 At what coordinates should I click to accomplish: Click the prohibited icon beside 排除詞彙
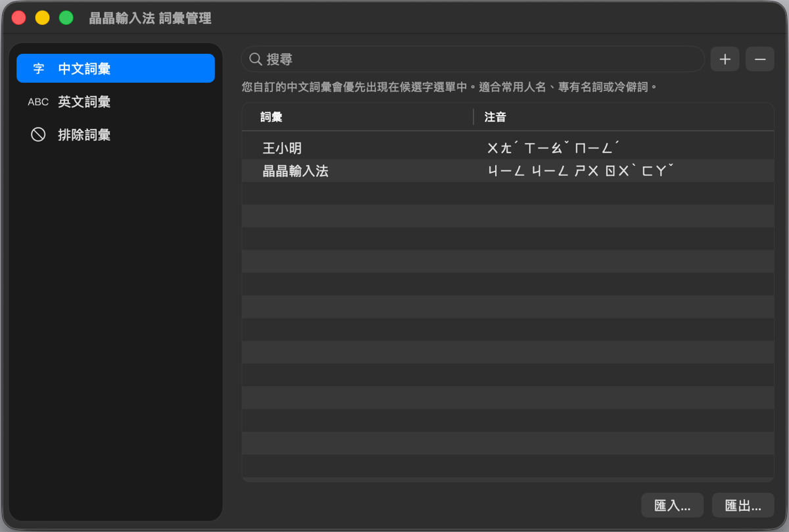click(38, 135)
